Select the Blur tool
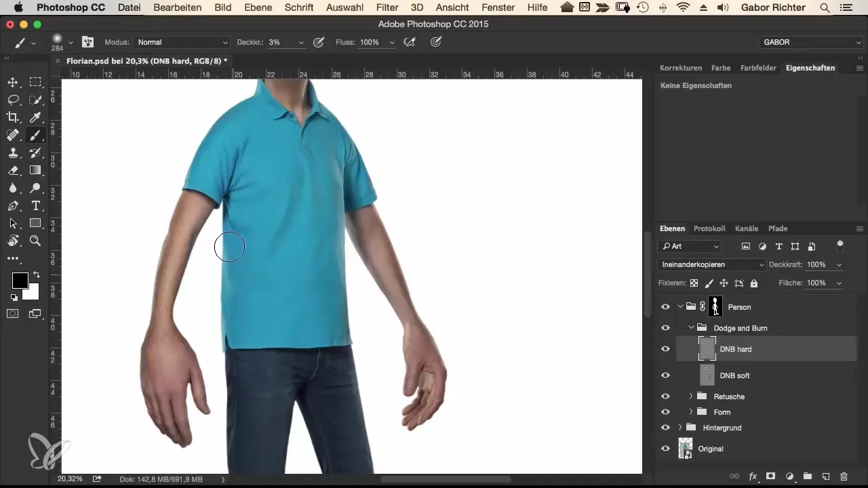 click(x=13, y=188)
